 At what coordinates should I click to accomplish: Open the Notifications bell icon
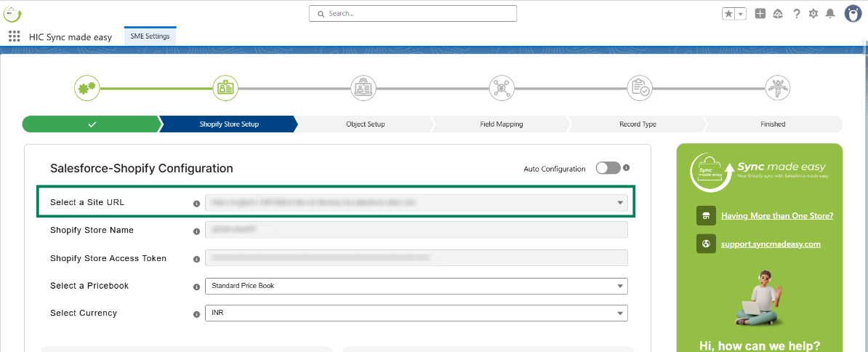(829, 14)
